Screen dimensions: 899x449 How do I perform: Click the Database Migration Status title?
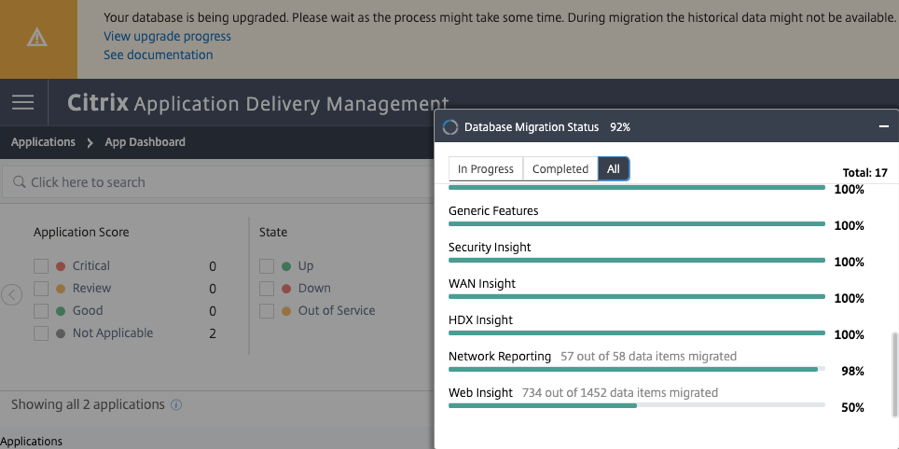click(531, 127)
